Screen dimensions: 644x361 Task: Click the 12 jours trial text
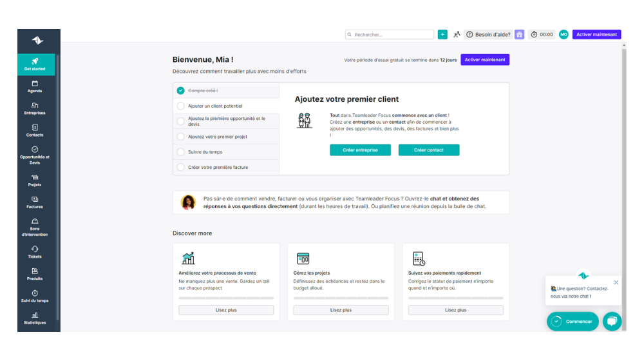coord(448,60)
